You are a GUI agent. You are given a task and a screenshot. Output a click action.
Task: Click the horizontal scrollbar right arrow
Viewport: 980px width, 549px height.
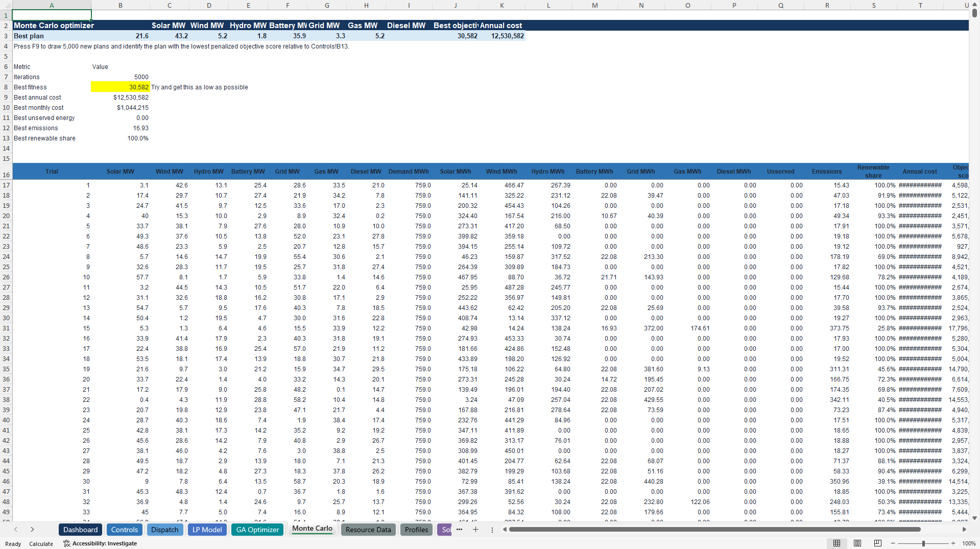click(964, 530)
